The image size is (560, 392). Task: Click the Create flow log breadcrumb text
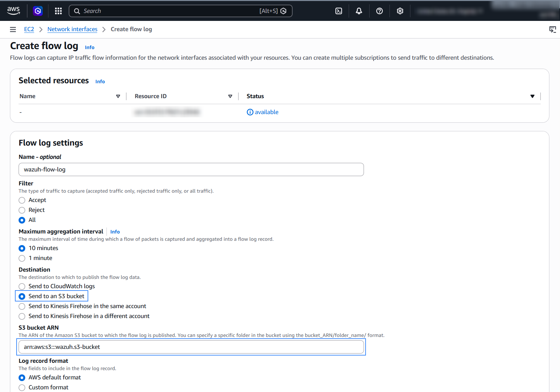click(x=131, y=29)
